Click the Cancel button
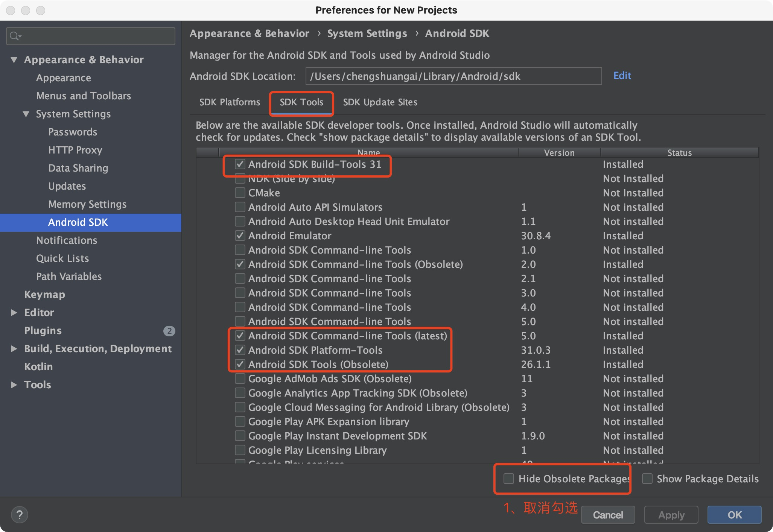Screen dimensions: 773x532 coord(608,515)
